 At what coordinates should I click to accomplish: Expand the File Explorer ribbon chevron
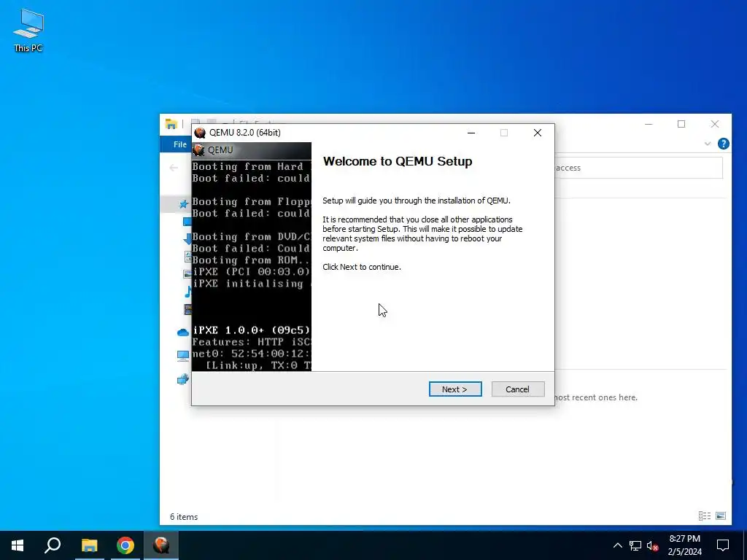pos(708,144)
